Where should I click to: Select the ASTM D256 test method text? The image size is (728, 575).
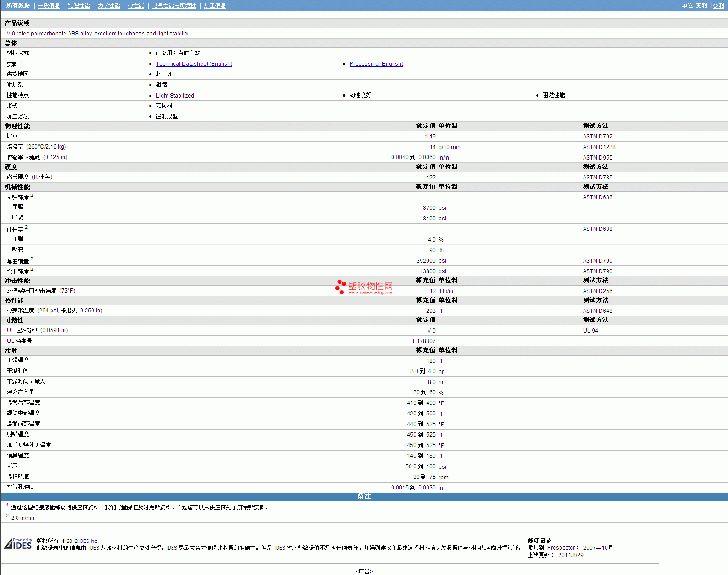pos(597,291)
